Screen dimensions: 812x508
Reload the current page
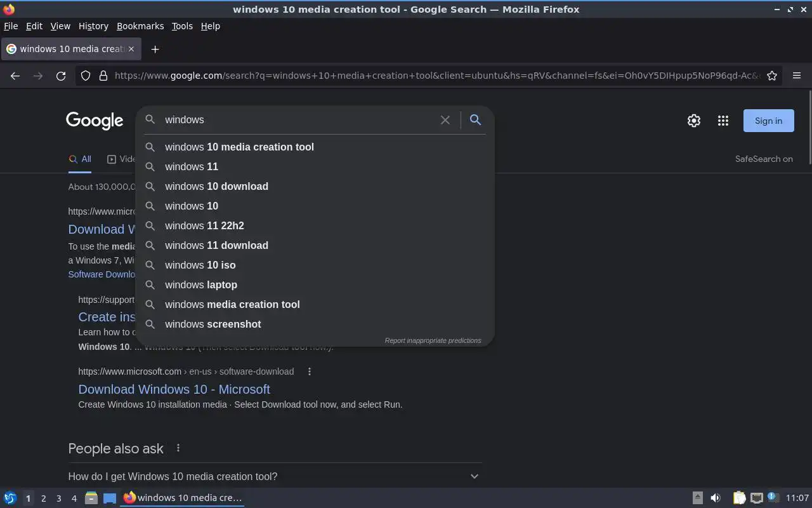[x=61, y=76]
